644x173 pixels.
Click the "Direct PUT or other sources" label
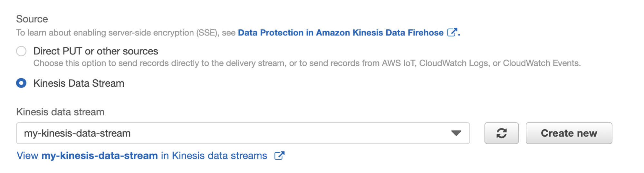[96, 51]
